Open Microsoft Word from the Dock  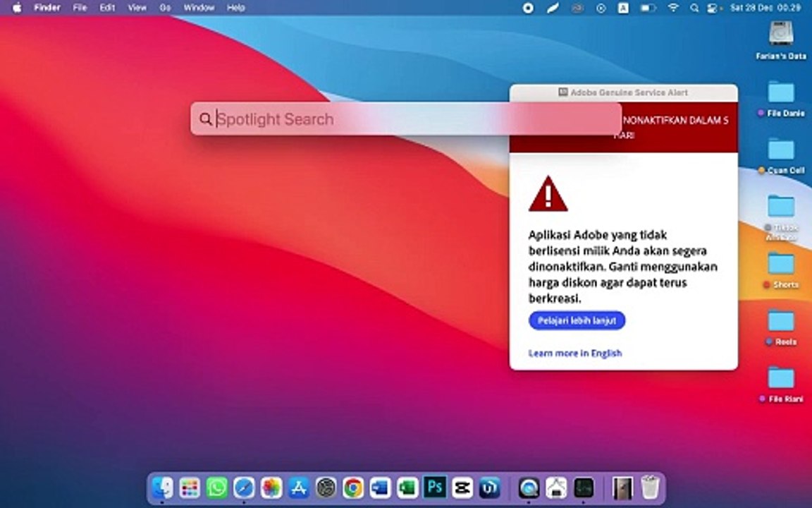(x=380, y=488)
